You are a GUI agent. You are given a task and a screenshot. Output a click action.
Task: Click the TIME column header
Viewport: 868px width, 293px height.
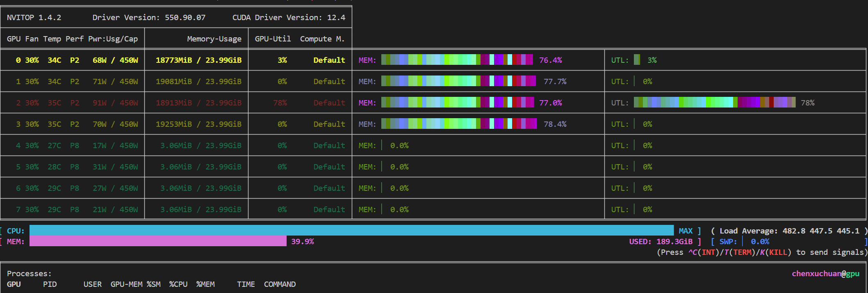coord(246,284)
